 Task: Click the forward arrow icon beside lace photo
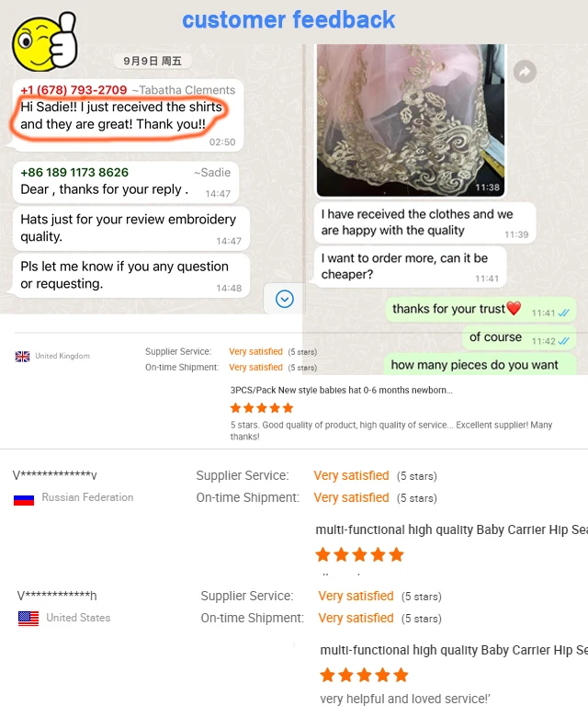coord(525,72)
